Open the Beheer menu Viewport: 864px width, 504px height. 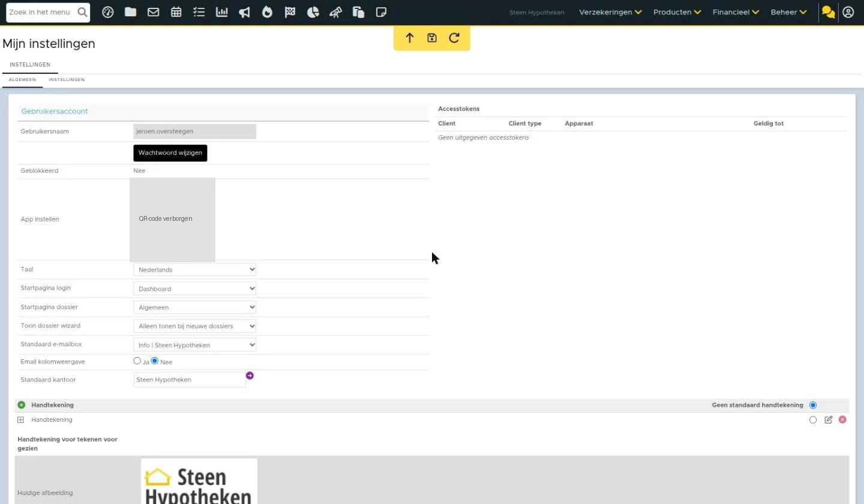(x=789, y=12)
